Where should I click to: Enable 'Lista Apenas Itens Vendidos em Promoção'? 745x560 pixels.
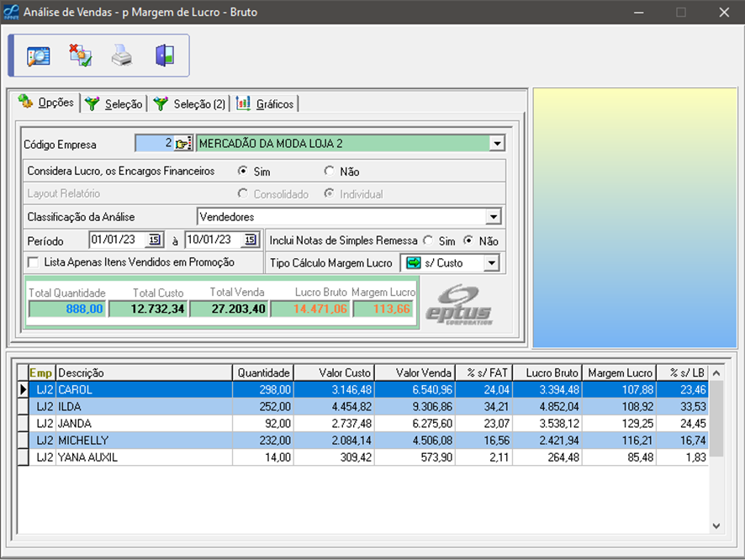(34, 262)
